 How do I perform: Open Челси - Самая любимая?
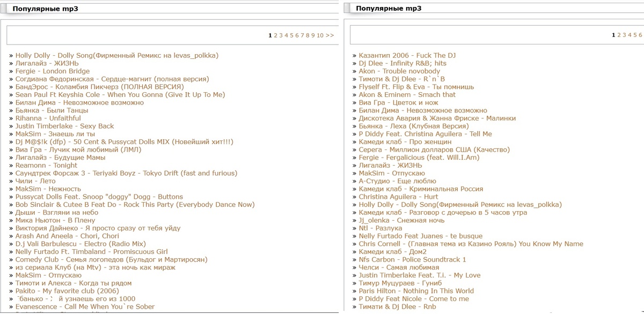point(399,267)
